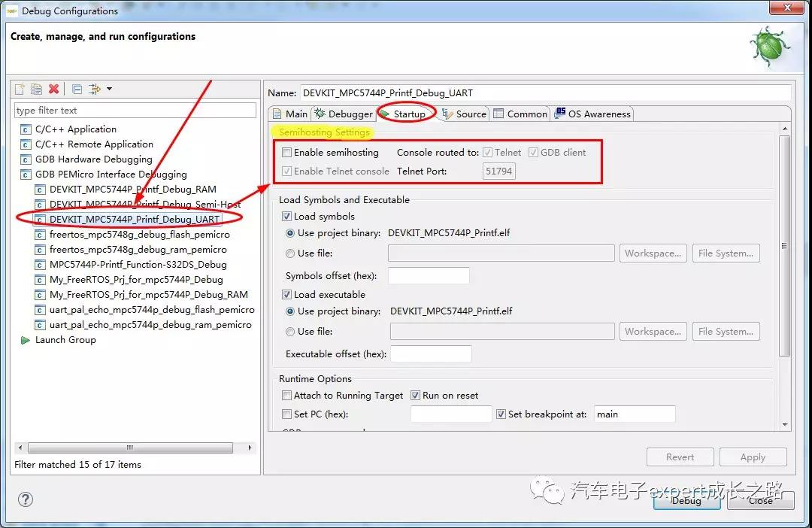Toggle the Load executable checkbox
The image size is (812, 528).
(286, 294)
